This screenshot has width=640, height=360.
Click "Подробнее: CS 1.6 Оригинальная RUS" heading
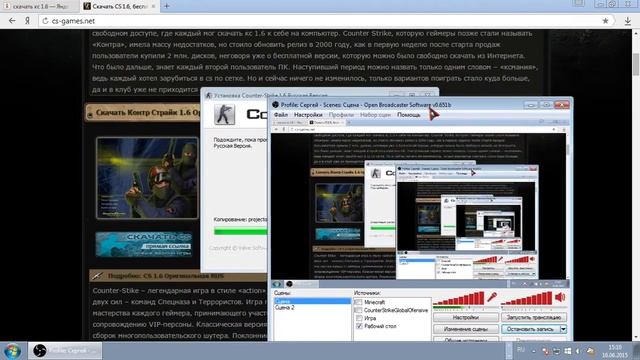[x=166, y=276]
